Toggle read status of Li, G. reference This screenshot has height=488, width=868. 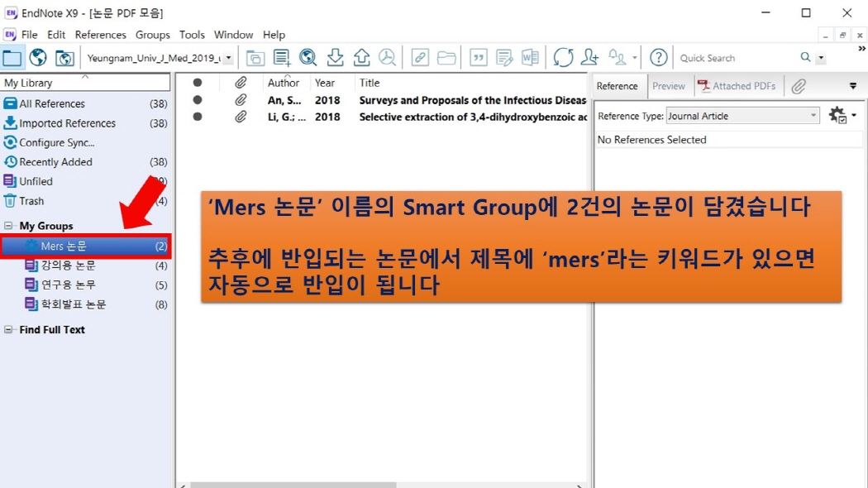pos(197,117)
